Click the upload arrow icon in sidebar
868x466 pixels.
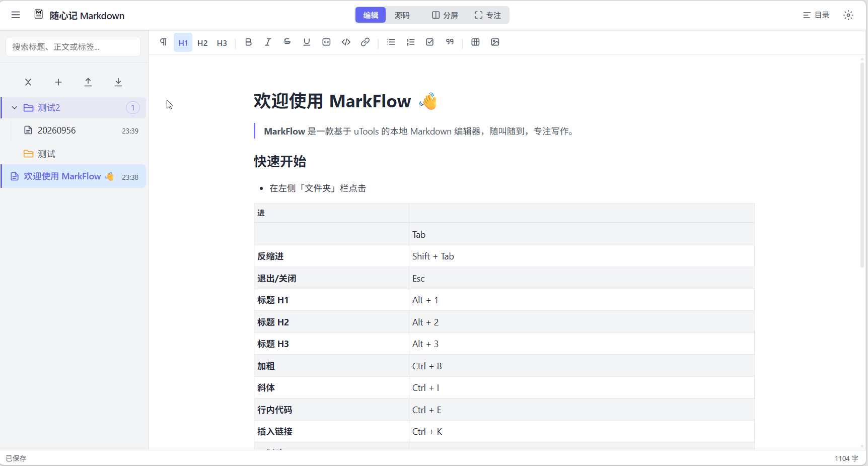(88, 82)
